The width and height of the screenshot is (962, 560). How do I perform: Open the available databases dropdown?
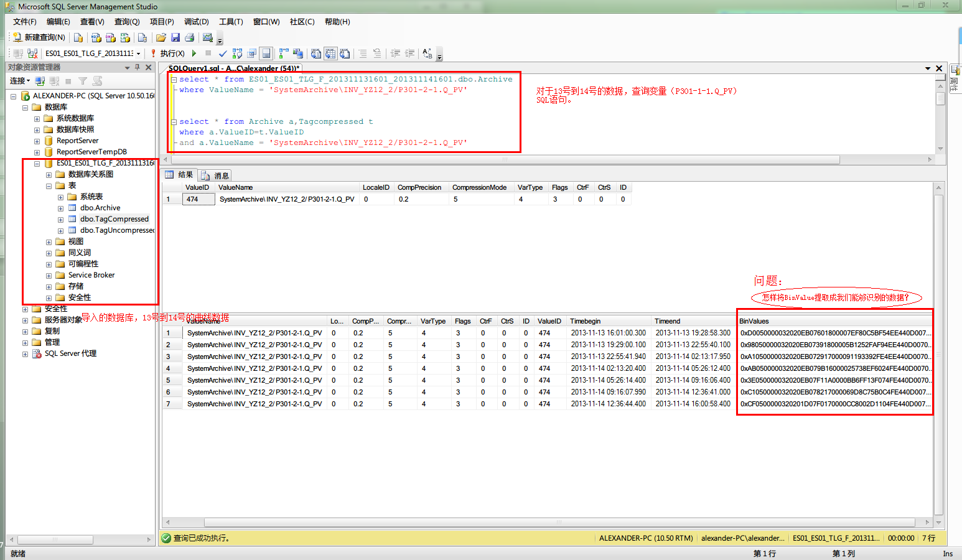(x=138, y=54)
